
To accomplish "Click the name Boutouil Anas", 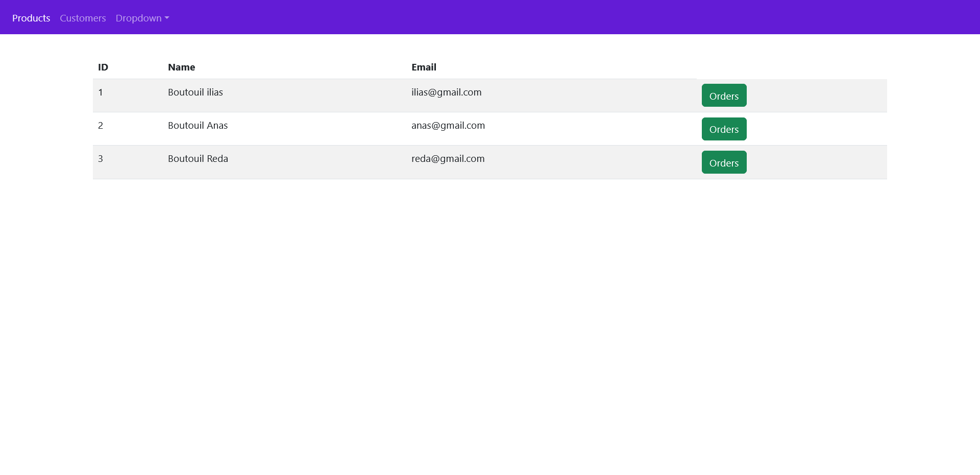I will (x=198, y=125).
